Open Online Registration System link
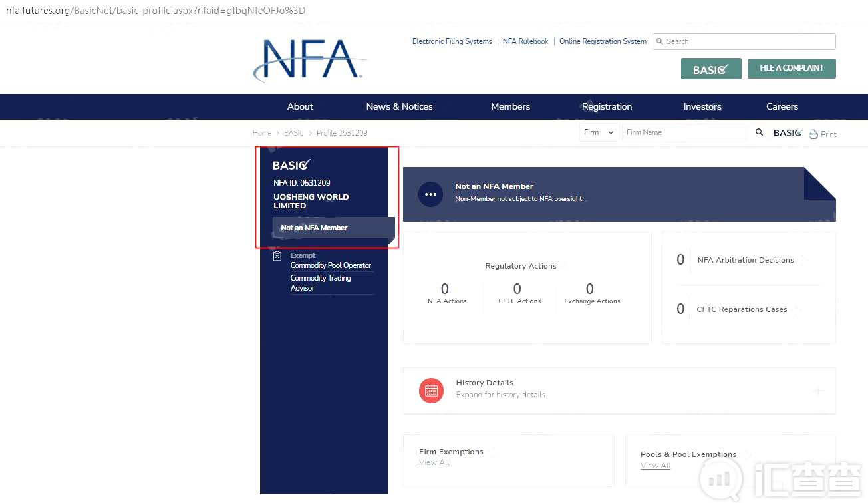This screenshot has width=868, height=503. (603, 41)
